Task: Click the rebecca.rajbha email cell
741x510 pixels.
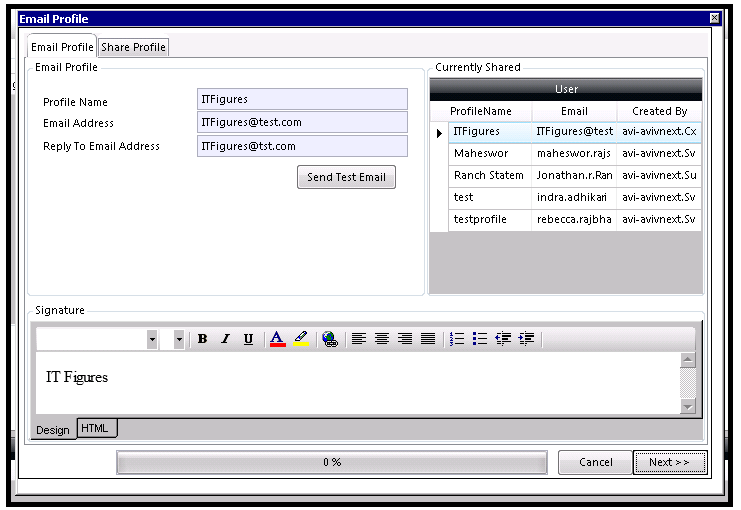Action: tap(574, 219)
